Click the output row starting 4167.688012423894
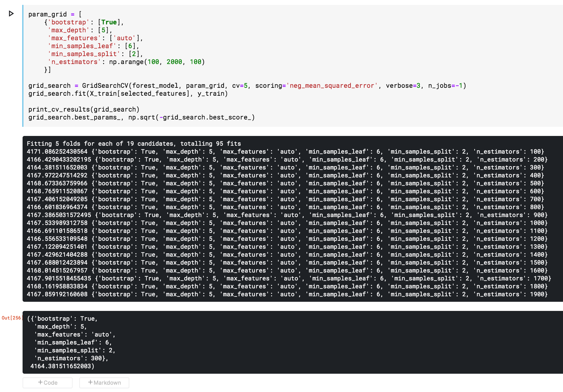Screen dimensions: 563x392 [287, 262]
